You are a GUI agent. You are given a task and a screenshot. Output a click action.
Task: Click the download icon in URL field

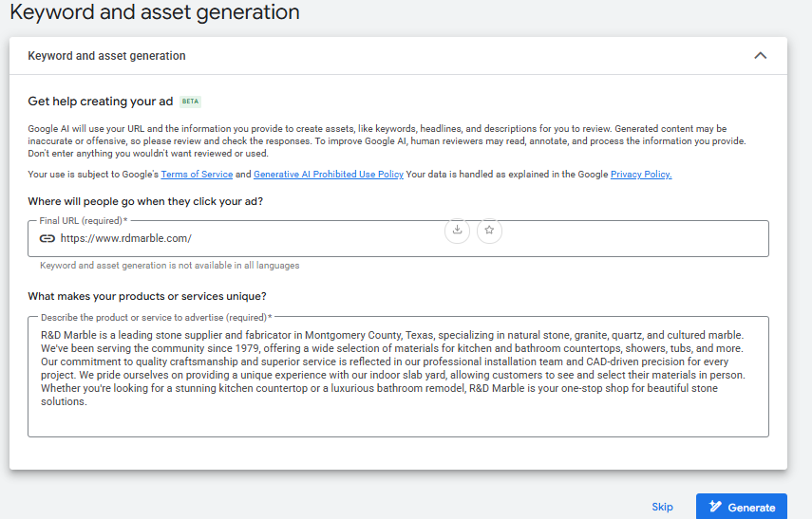pyautogui.click(x=457, y=231)
